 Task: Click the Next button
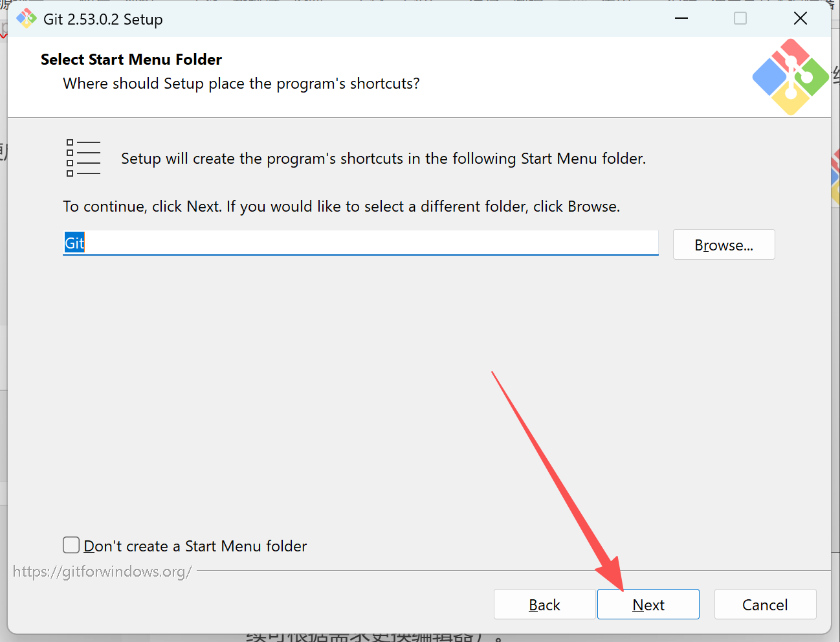[x=648, y=604]
